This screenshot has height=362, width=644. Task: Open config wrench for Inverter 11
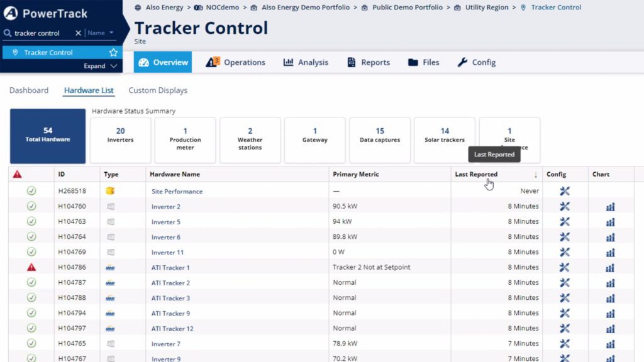tap(565, 252)
